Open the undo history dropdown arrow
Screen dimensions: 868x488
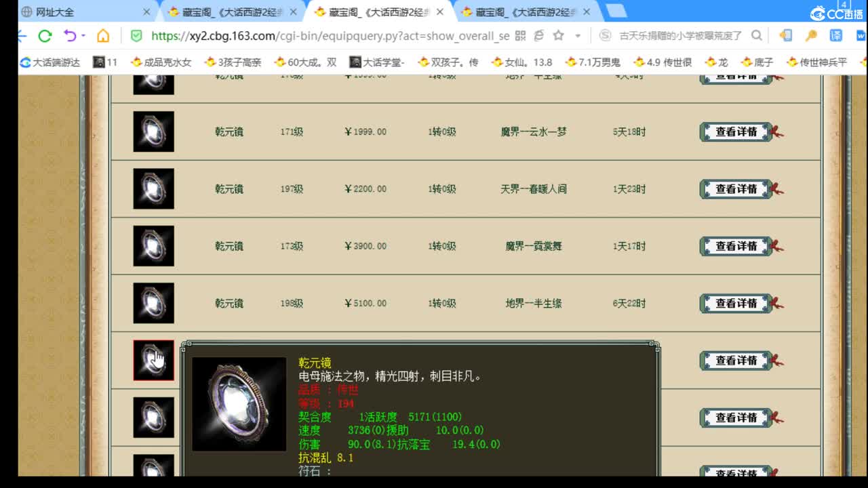[x=83, y=36]
